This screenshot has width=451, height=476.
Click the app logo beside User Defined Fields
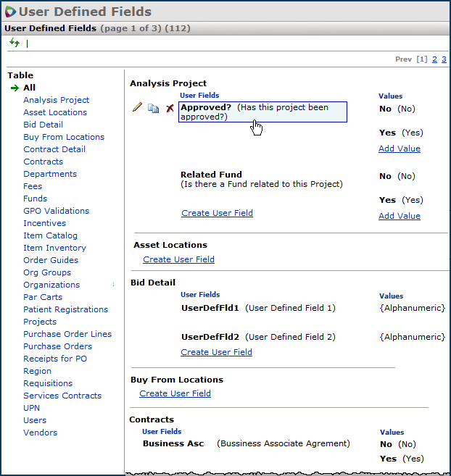point(10,12)
